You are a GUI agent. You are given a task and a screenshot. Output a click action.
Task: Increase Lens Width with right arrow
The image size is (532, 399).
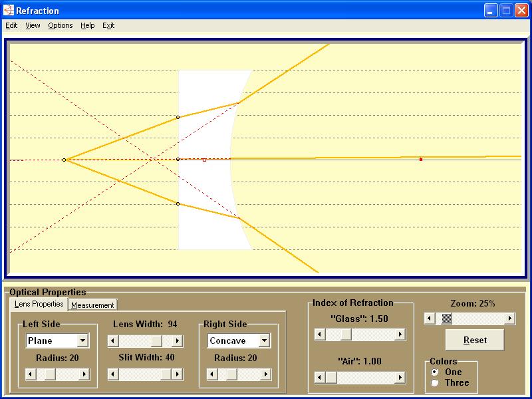(x=177, y=340)
